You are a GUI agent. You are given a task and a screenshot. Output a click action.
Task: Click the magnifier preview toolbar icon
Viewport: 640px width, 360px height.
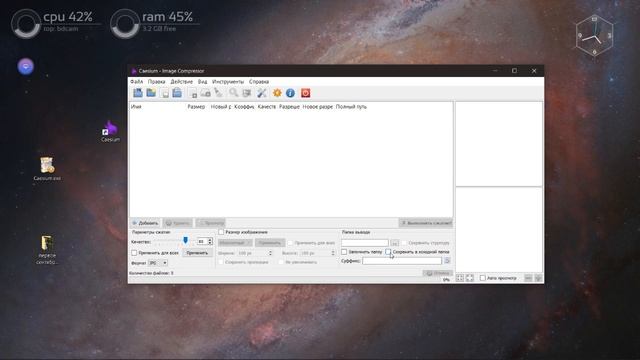pos(233,93)
